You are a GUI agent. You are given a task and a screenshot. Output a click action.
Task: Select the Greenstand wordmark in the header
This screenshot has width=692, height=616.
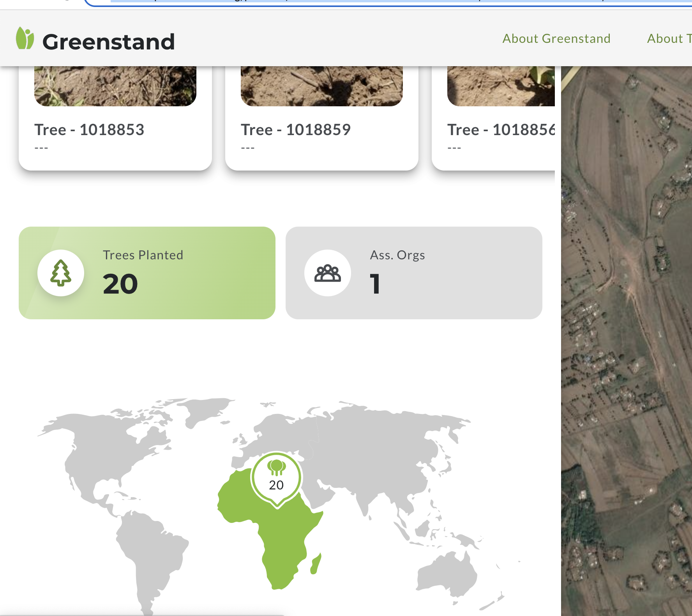[x=109, y=41]
